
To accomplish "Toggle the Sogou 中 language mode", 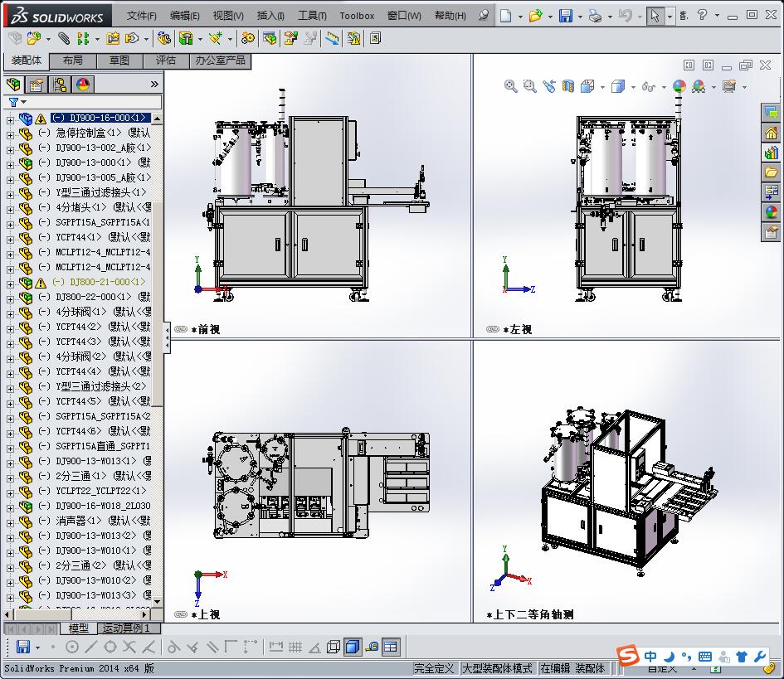I will pyautogui.click(x=650, y=656).
